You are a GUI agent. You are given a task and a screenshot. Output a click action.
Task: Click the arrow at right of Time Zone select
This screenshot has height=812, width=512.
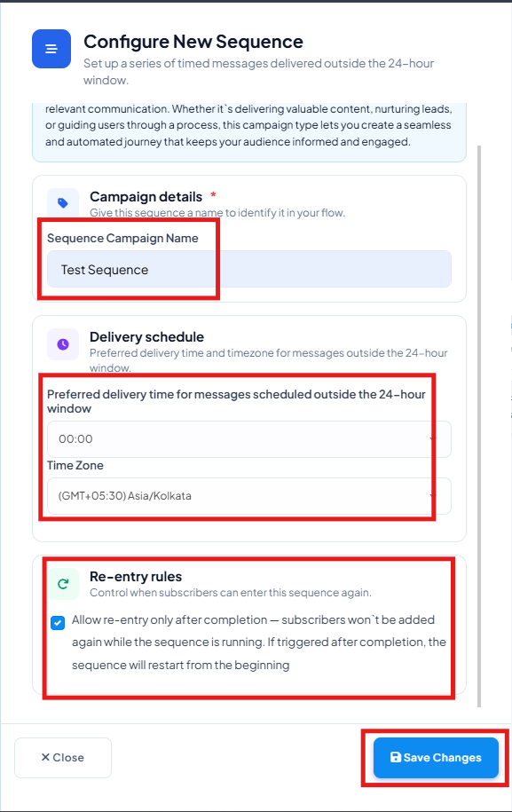point(432,496)
